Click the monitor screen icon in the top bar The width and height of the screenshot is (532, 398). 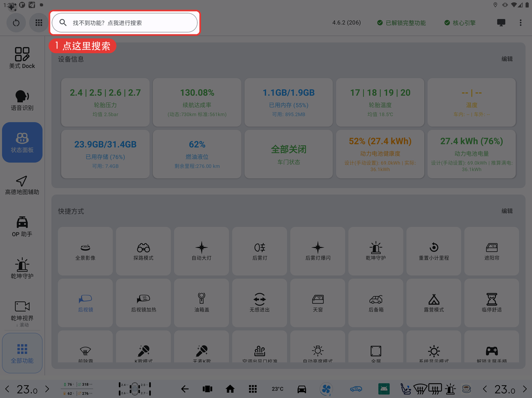[501, 23]
